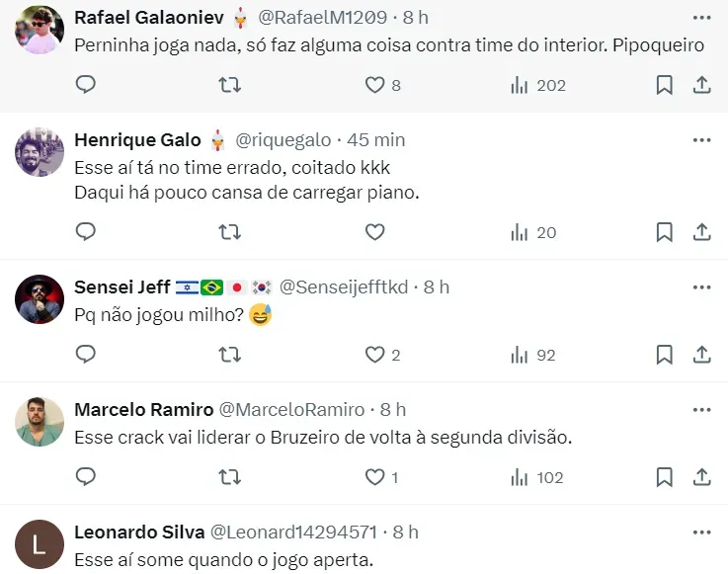Viewport: 728px width, 574px height.
Task: Open Marcelo Ramiro's profile name link
Action: tap(143, 409)
